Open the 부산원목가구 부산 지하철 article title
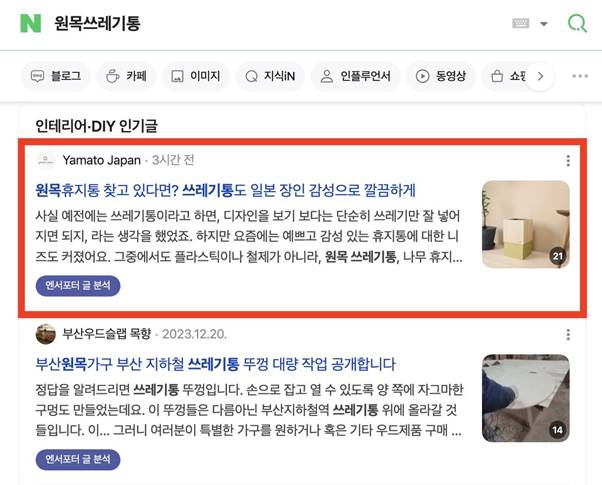The width and height of the screenshot is (602, 485). pos(215,364)
